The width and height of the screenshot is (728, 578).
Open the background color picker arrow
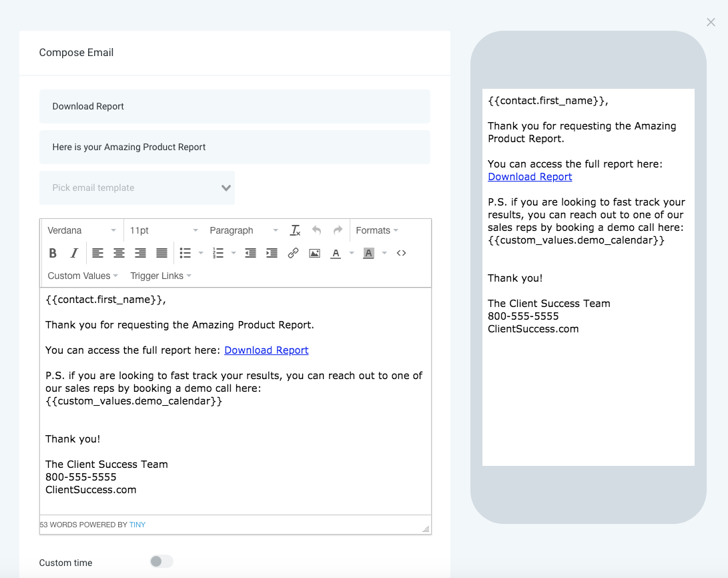[384, 253]
